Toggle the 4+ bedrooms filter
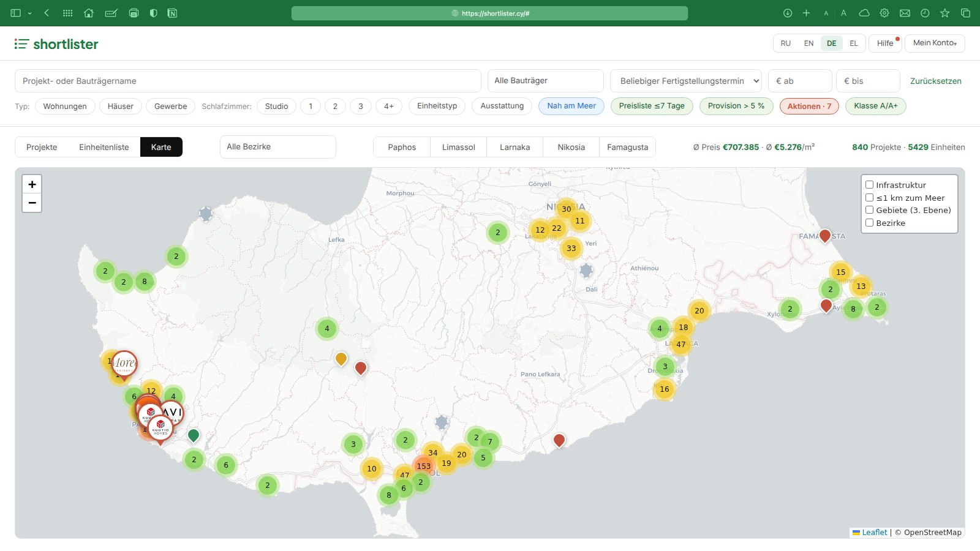 tap(389, 107)
